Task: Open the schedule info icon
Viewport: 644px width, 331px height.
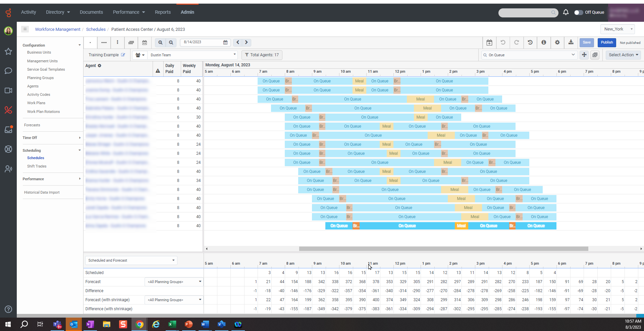Action: pyautogui.click(x=544, y=43)
